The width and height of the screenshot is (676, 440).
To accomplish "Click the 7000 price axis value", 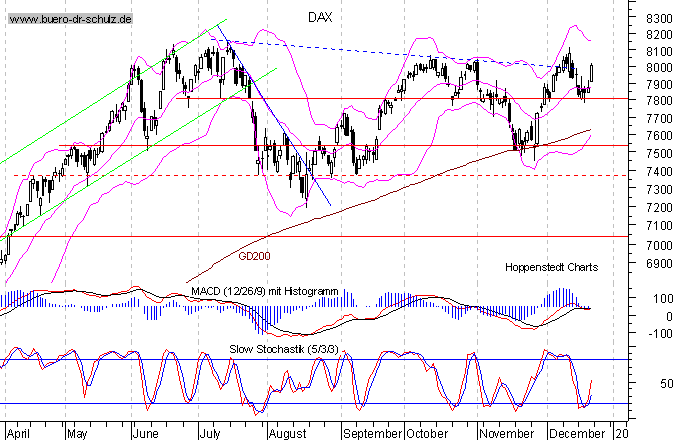I will coord(660,245).
